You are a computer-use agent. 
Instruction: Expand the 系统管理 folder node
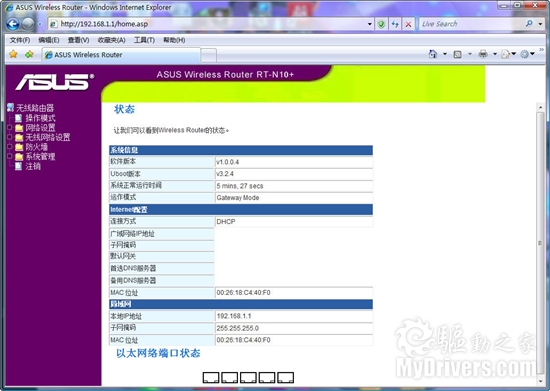[x=10, y=156]
